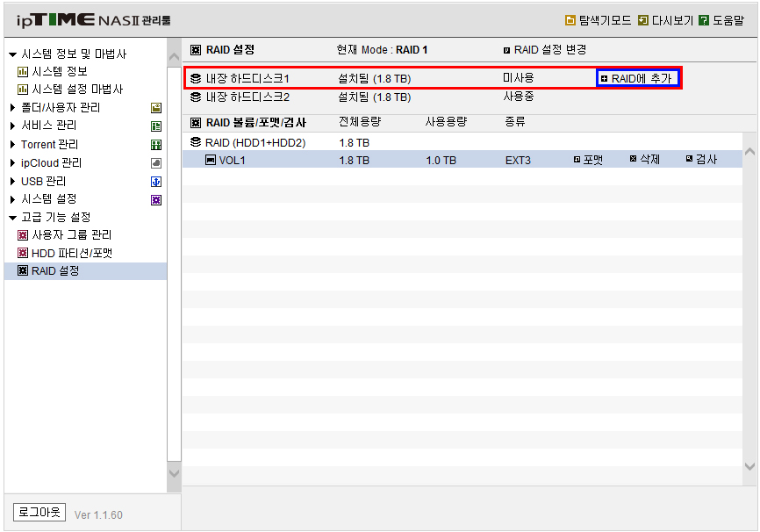
Task: Click the ipCloud management icon
Action: pyautogui.click(x=156, y=163)
